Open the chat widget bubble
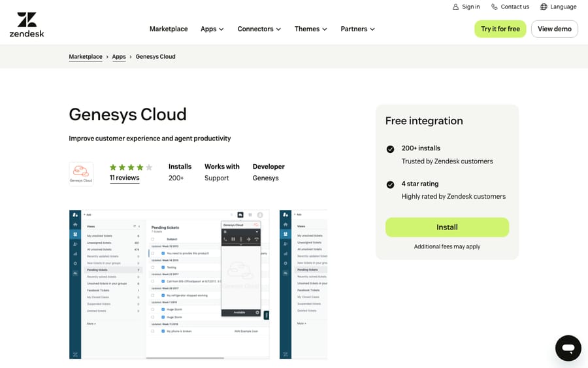Image resolution: width=588 pixels, height=368 pixels. click(x=568, y=348)
